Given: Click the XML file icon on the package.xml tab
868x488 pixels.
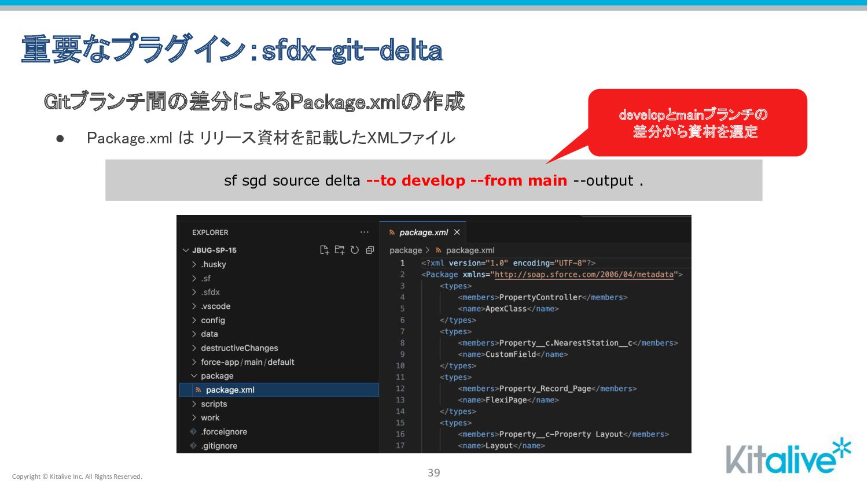Looking at the screenshot, I should click(x=392, y=232).
